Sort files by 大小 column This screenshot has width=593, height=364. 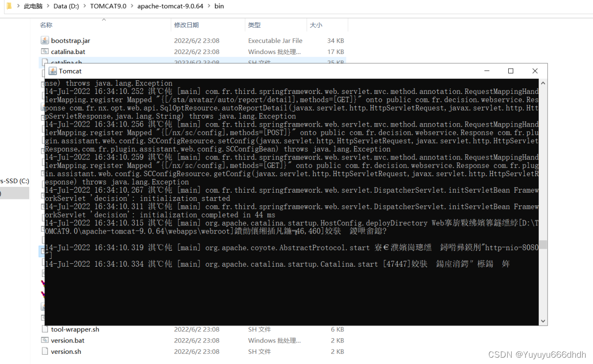[316, 25]
